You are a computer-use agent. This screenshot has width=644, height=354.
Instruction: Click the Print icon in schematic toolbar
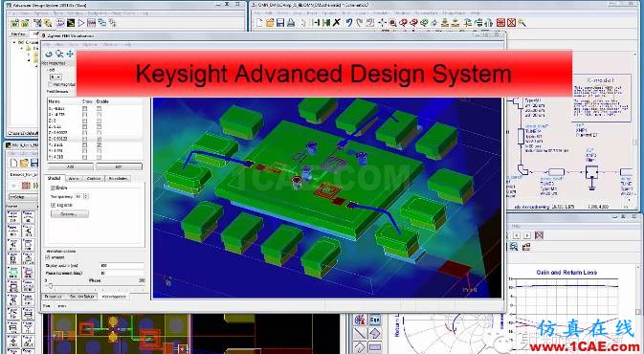click(x=291, y=23)
